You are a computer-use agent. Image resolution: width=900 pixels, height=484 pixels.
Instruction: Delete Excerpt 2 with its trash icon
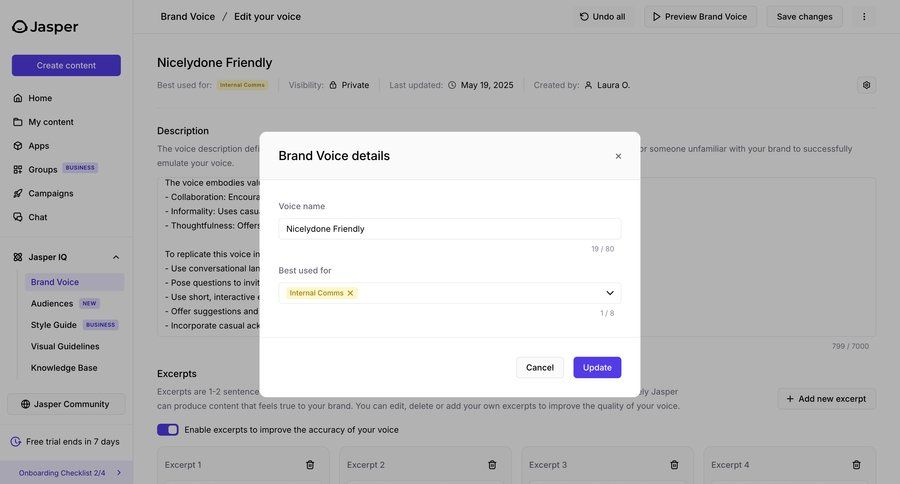point(492,465)
